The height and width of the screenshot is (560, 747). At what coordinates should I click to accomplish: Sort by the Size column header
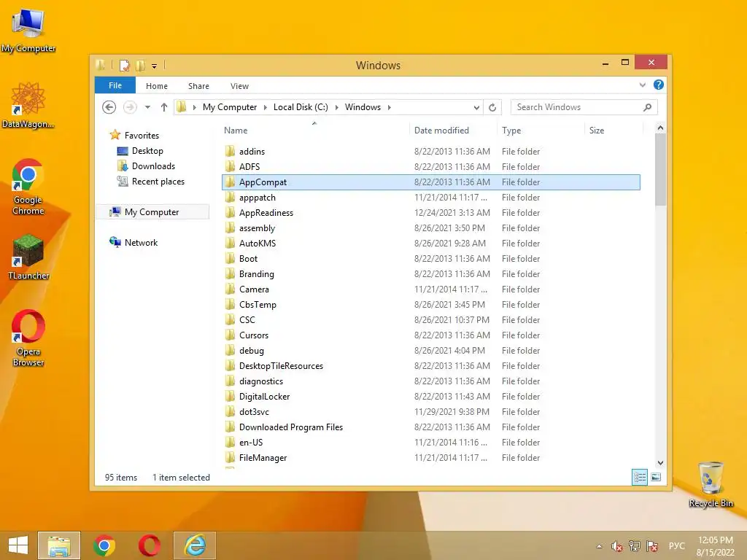pos(597,131)
